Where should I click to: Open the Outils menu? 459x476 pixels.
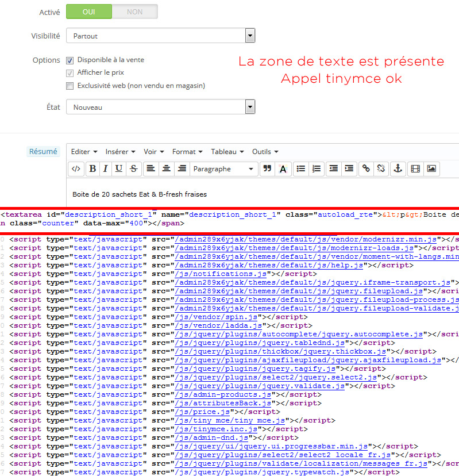tap(265, 152)
